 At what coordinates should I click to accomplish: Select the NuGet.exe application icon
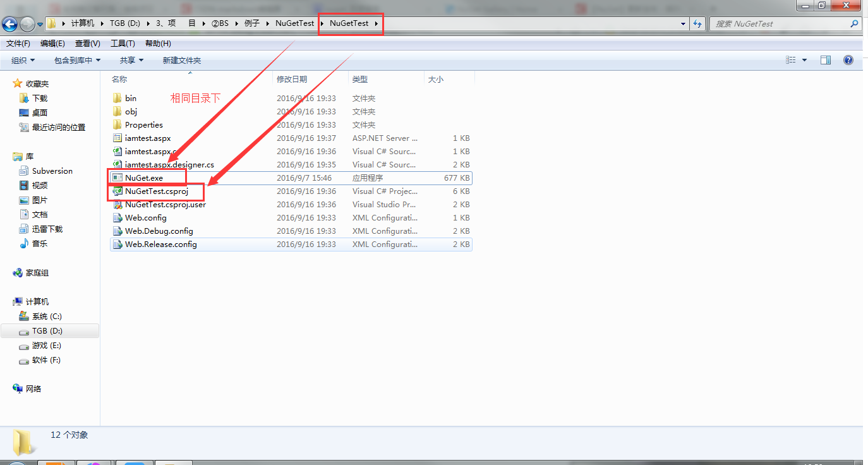click(x=117, y=178)
